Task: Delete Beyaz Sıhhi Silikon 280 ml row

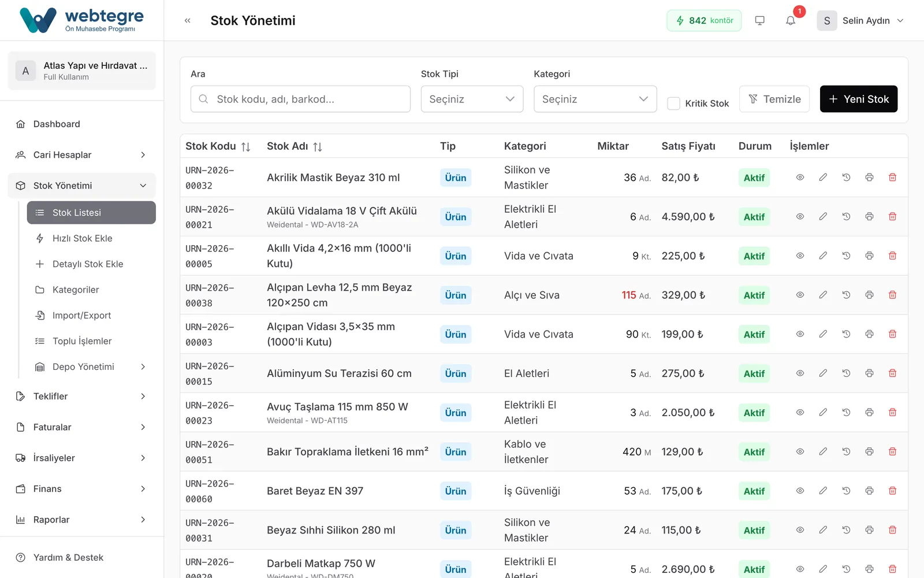Action: tap(892, 530)
